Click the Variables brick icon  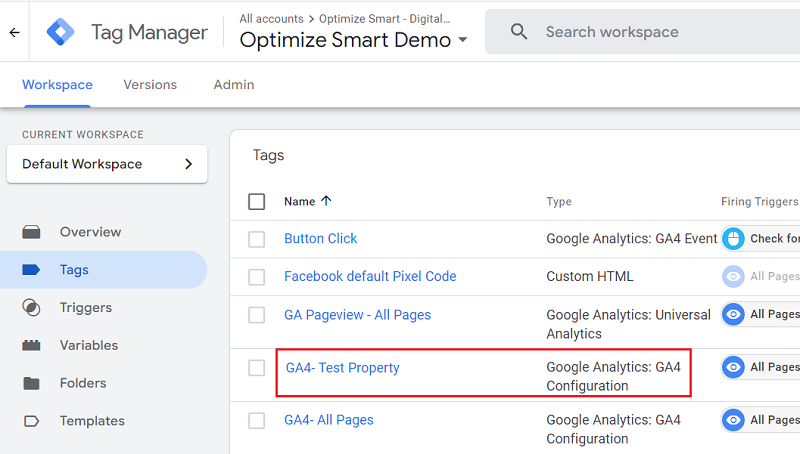coord(31,345)
